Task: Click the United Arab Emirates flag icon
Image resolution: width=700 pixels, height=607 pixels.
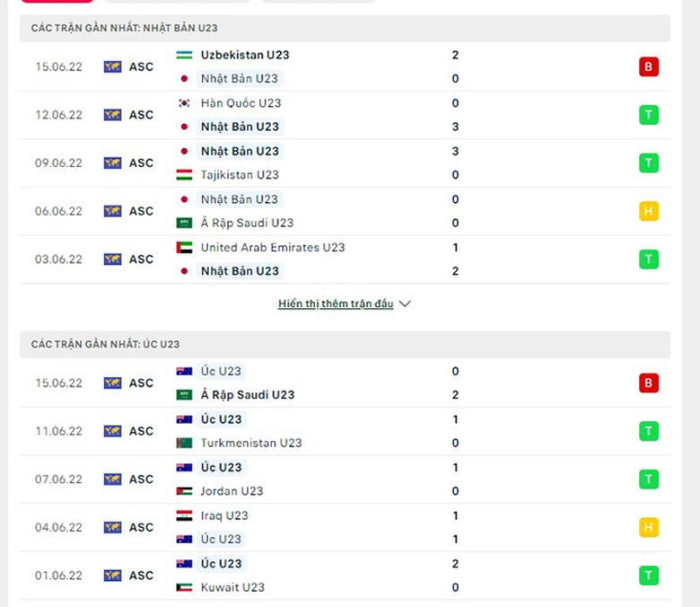Action: click(184, 248)
